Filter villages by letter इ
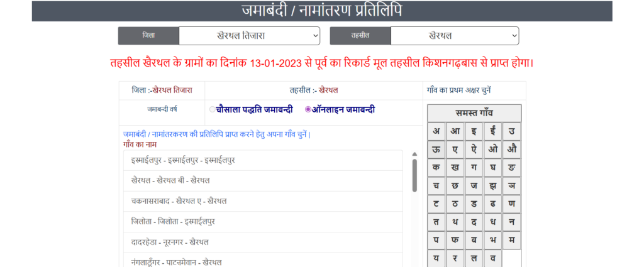The image size is (644, 267). pyautogui.click(x=474, y=132)
